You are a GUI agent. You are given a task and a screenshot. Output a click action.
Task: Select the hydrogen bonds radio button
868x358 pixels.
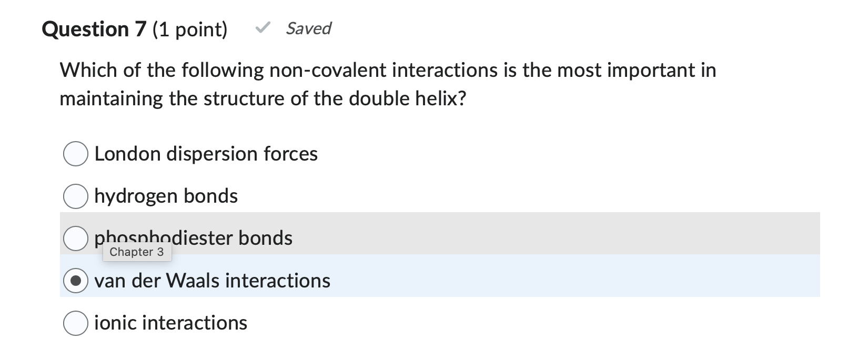point(76,196)
